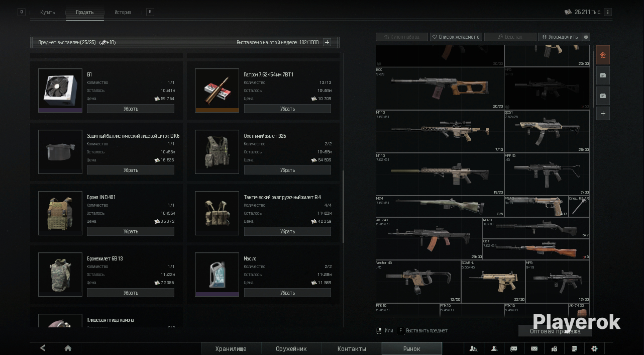Select the M870 shotgun
The image size is (644, 355).
click(x=536, y=228)
